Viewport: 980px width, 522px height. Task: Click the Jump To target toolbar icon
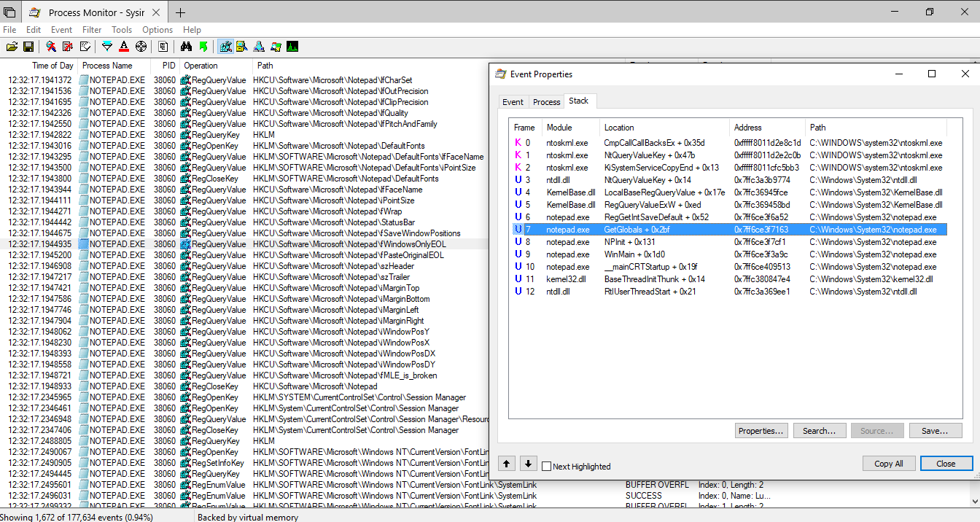click(141, 46)
